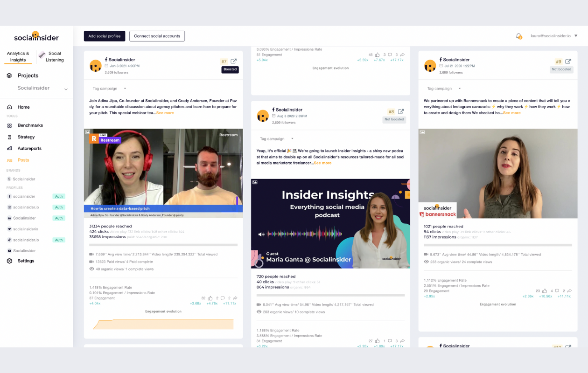Open the laura@socialinsider.io account menu

click(x=554, y=36)
